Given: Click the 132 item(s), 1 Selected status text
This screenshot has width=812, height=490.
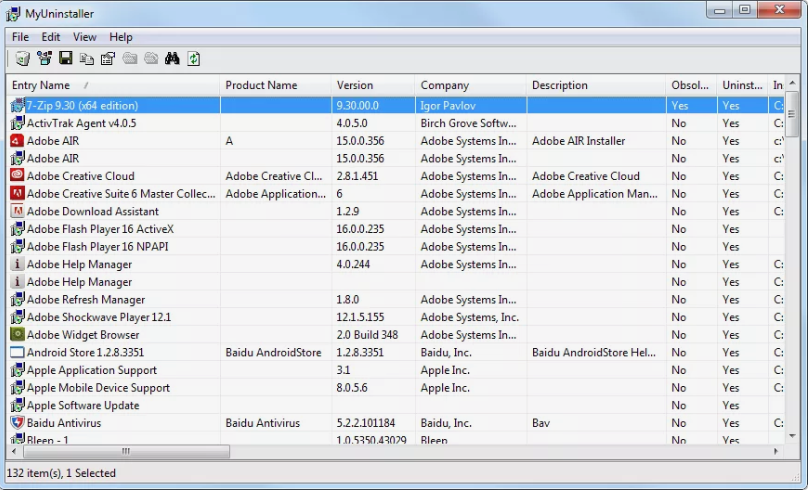Looking at the screenshot, I should pyautogui.click(x=61, y=473).
